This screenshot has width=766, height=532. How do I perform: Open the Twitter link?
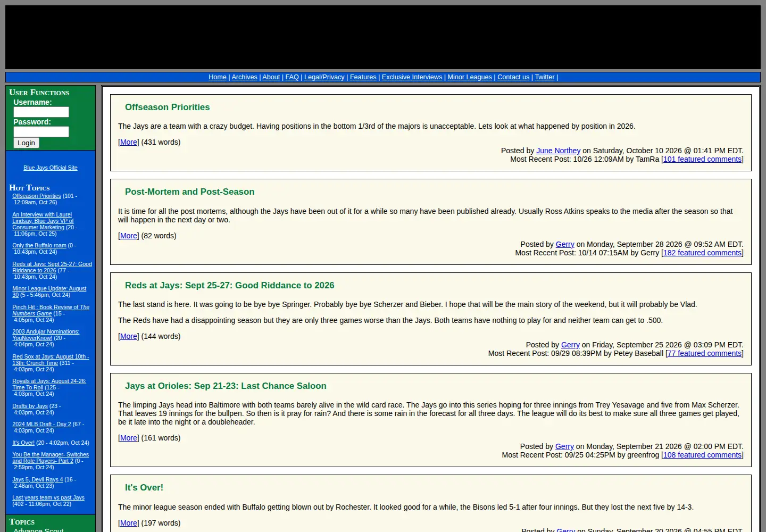(544, 77)
